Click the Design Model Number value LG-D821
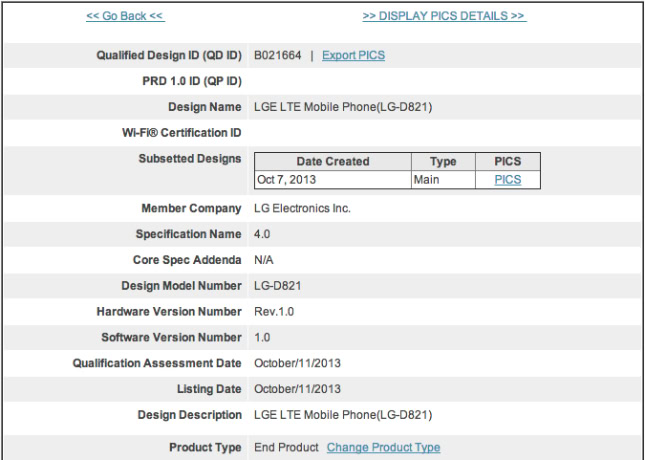This screenshot has height=460, width=645. click(278, 286)
